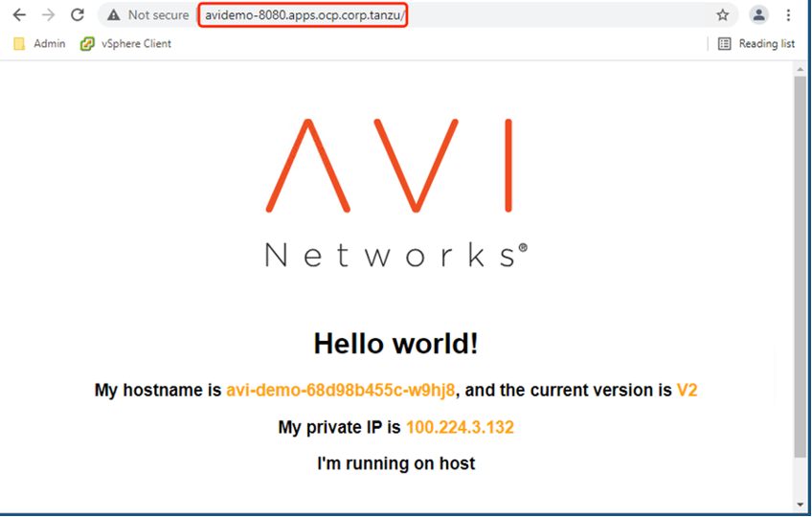Open the Reading list panel
This screenshot has height=517, width=812.
coord(756,43)
